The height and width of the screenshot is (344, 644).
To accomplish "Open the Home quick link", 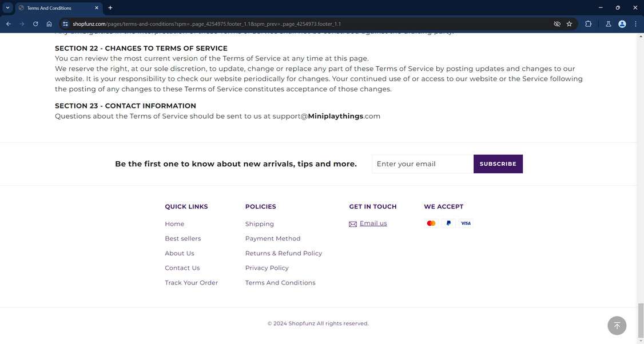I will point(174,224).
